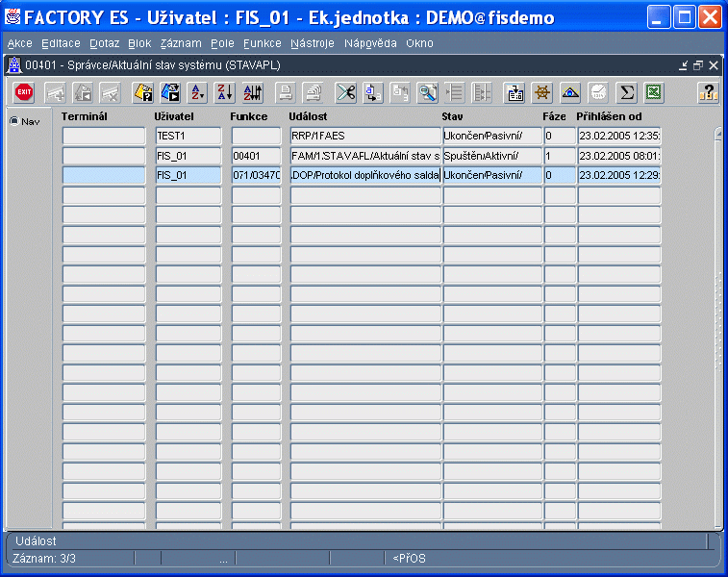Click date field '23.02.2005 08:01'
The height and width of the screenshot is (577, 728).
(619, 156)
